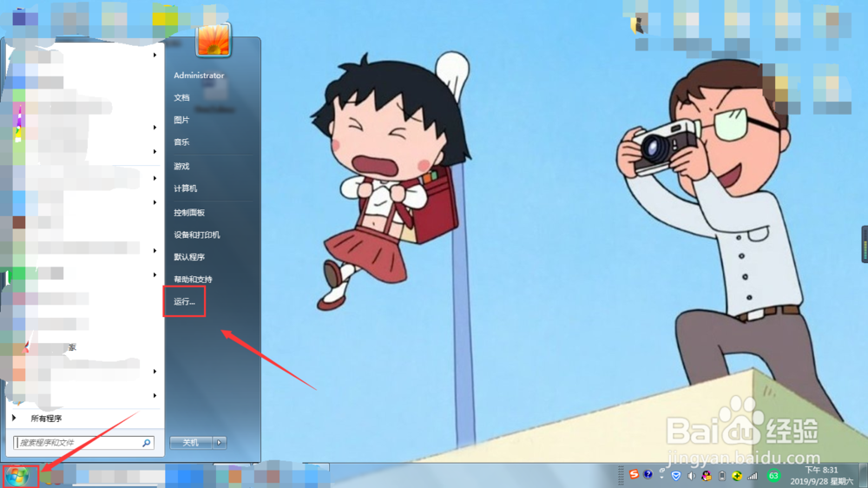The image size is (868, 488).
Task: Click the 关机 shutdown button
Action: (x=191, y=443)
